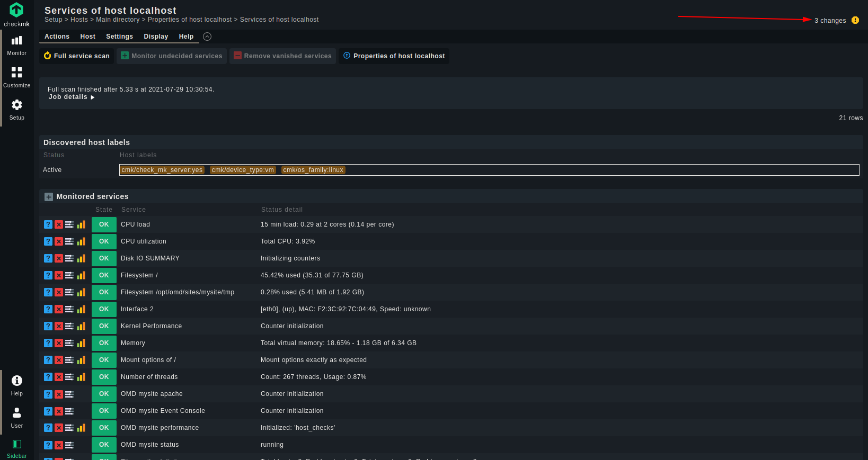Image resolution: width=868 pixels, height=460 pixels.
Task: Click red X icon for Filesystem /
Action: click(x=59, y=275)
